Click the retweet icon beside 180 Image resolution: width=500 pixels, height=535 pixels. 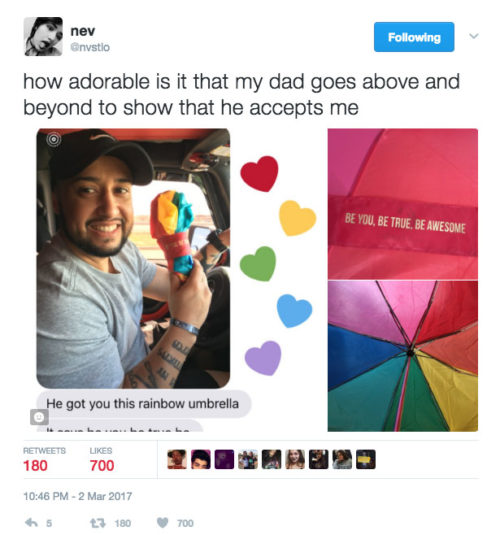pos(97,523)
